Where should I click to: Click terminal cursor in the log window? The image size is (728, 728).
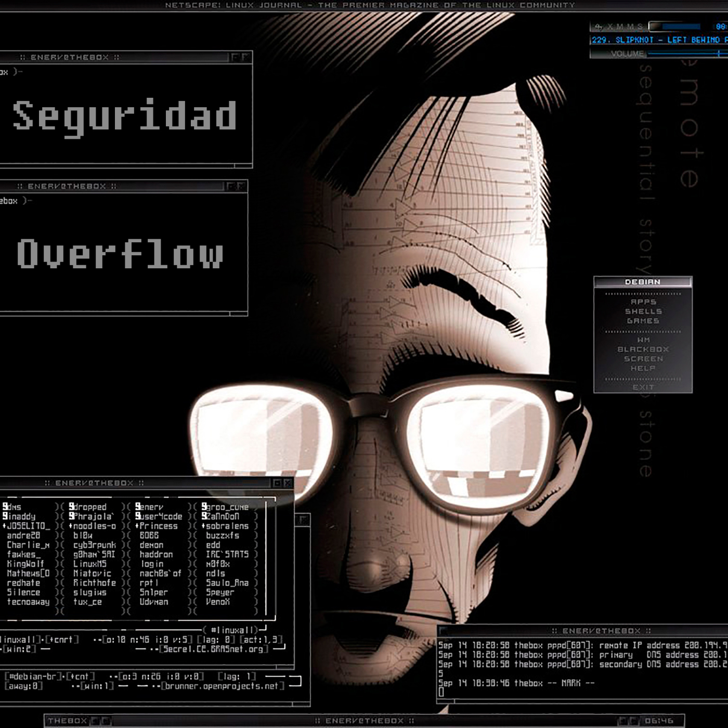[x=441, y=692]
